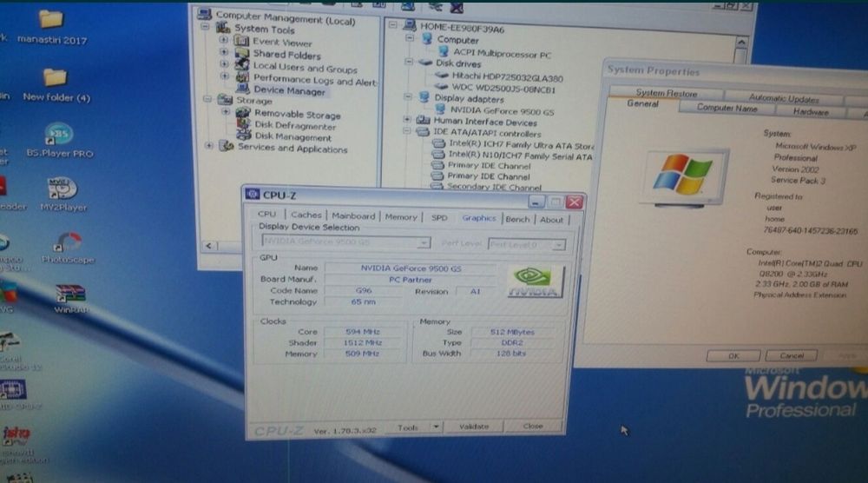Switch to the Caches tab in CPU-Z

pos(306,215)
